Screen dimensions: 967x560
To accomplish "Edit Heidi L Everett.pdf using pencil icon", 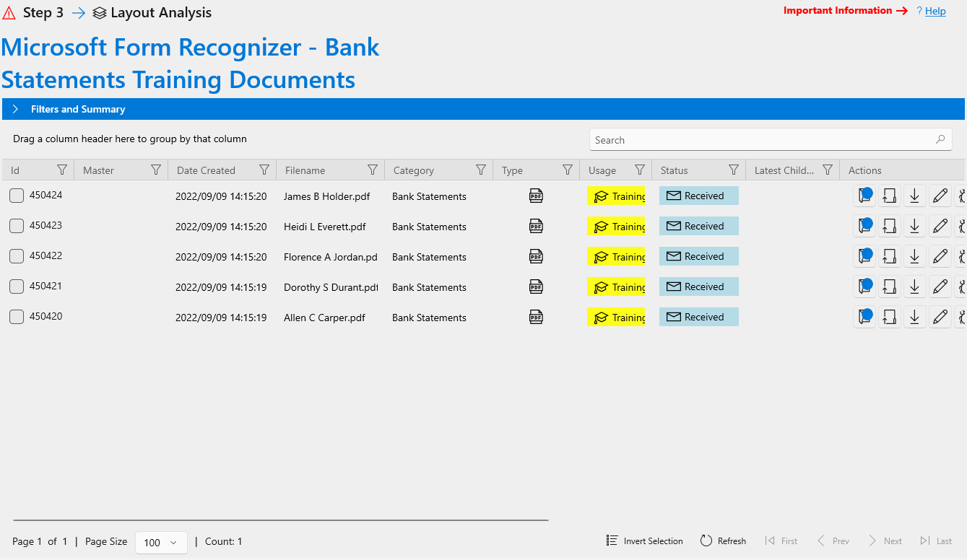I will [940, 226].
